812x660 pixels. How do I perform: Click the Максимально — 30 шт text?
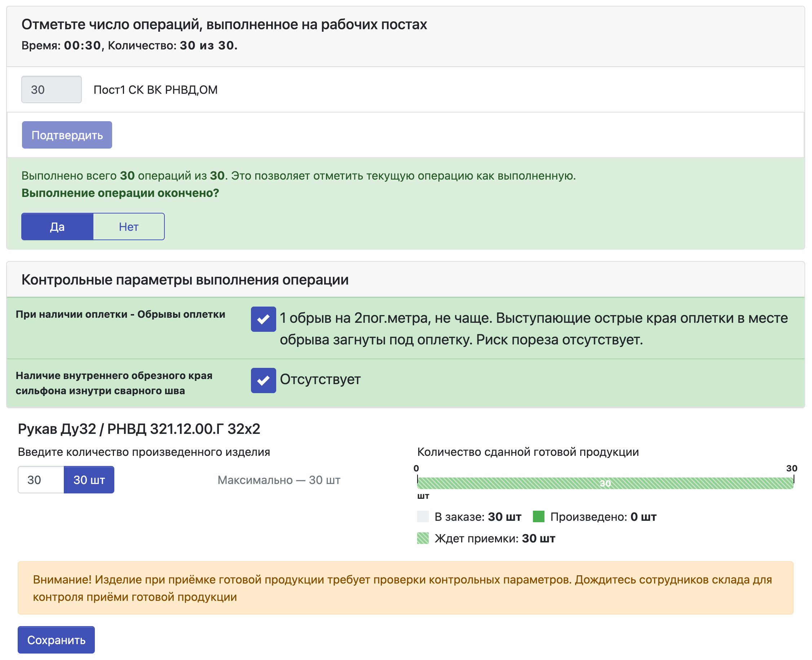pyautogui.click(x=279, y=480)
